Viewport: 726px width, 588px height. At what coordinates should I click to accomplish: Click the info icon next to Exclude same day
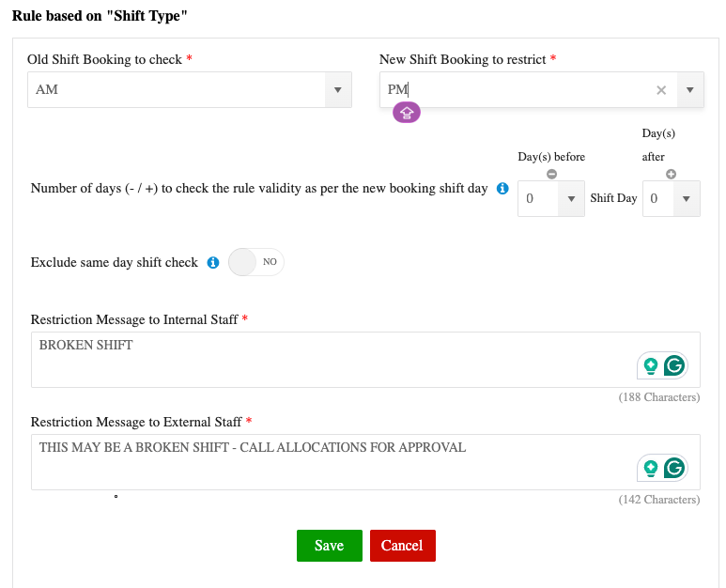(213, 263)
